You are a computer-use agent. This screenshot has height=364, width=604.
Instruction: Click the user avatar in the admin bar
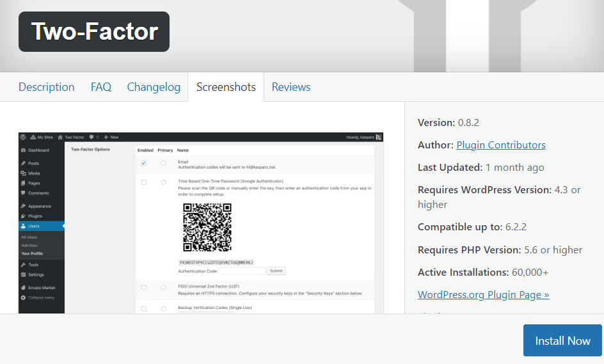pyautogui.click(x=379, y=137)
